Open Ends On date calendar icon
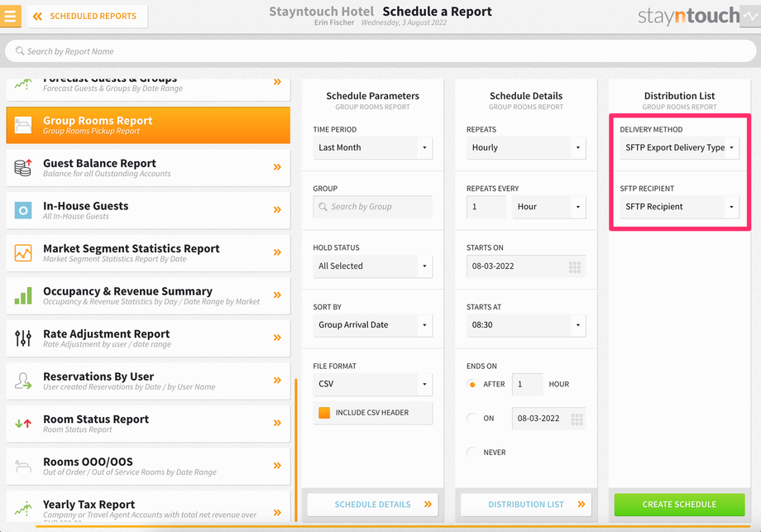 (577, 419)
